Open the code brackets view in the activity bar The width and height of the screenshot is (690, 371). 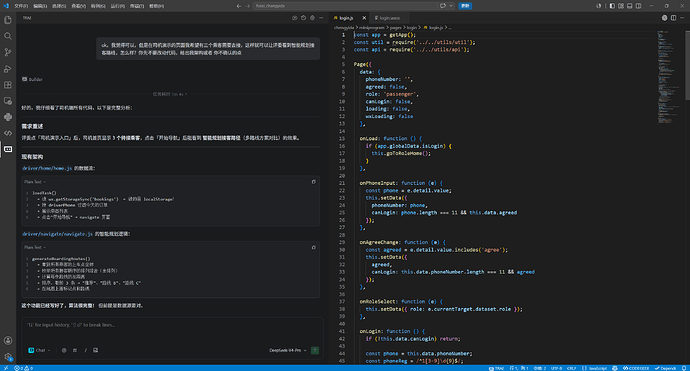tap(8, 133)
